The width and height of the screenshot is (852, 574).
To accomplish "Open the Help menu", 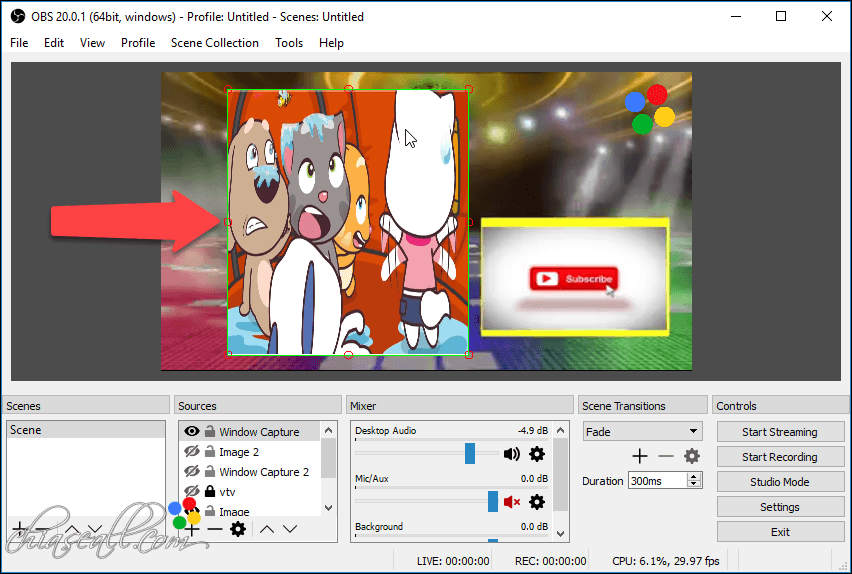I will [x=331, y=43].
